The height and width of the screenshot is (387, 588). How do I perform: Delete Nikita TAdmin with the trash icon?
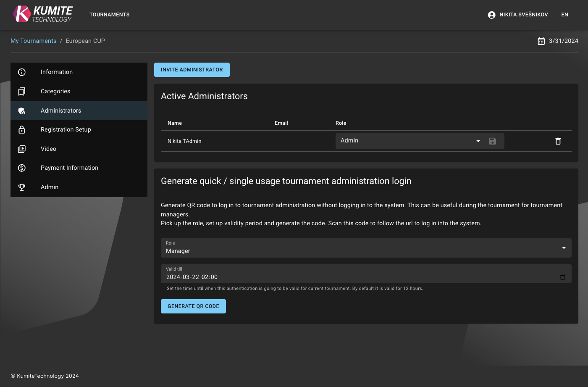558,141
